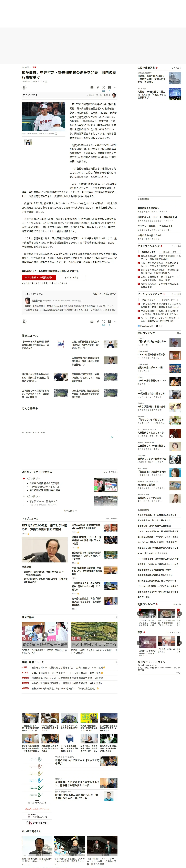
Task: Click stock board 45303.43 thumbnail
Action: pyautogui.click(x=106, y=485)
